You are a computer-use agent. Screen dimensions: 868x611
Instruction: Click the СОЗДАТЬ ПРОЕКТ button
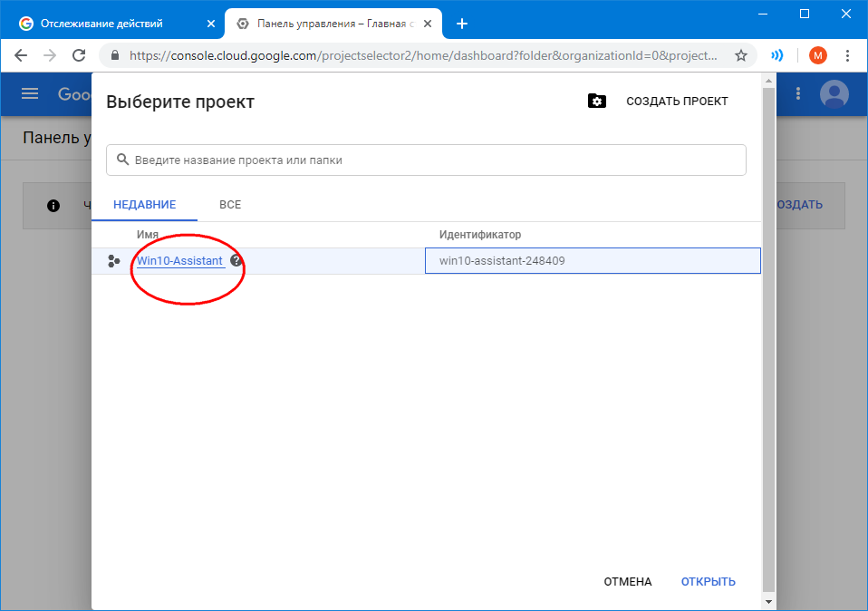coord(677,102)
